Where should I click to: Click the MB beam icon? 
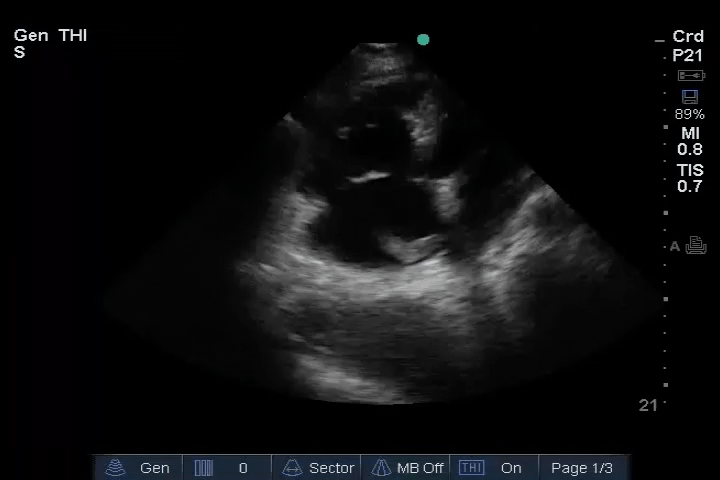(380, 468)
